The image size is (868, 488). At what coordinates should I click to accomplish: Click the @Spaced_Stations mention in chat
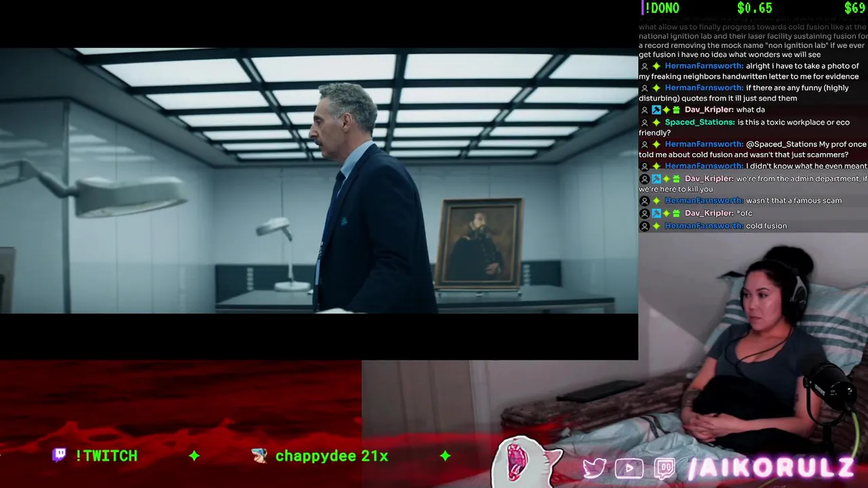point(782,144)
